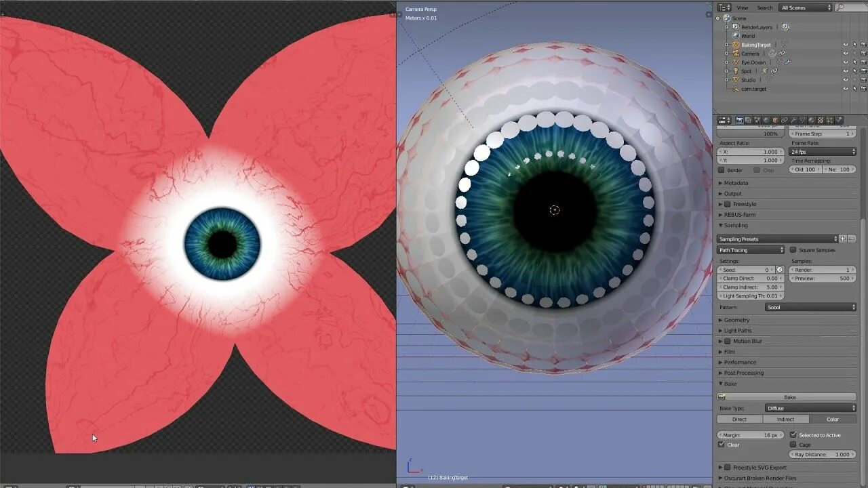Toggle renderability camera icon for BakingTarget

(863, 45)
